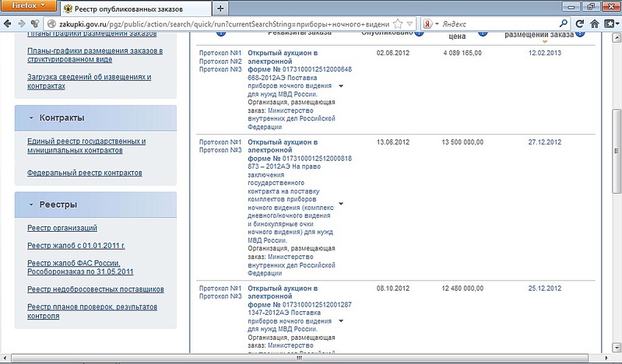Go back with the browser back arrow

(7, 24)
